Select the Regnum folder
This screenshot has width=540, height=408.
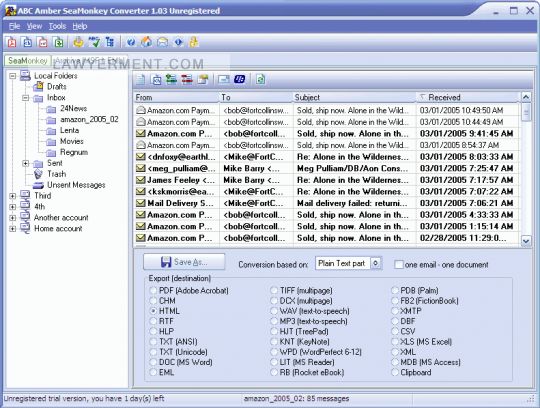(x=74, y=152)
